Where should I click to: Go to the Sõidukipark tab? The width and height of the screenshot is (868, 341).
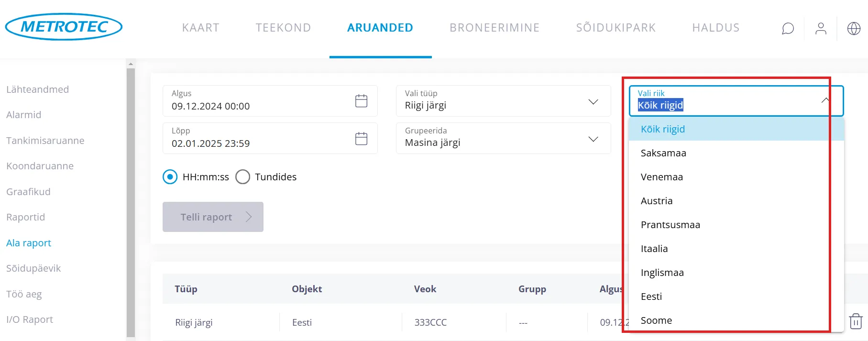616,28
